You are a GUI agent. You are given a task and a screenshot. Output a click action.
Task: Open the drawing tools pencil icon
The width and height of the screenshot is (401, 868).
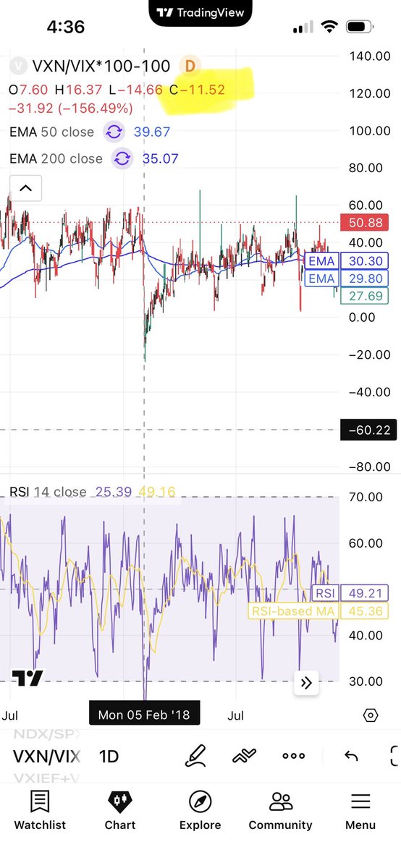pyautogui.click(x=195, y=757)
